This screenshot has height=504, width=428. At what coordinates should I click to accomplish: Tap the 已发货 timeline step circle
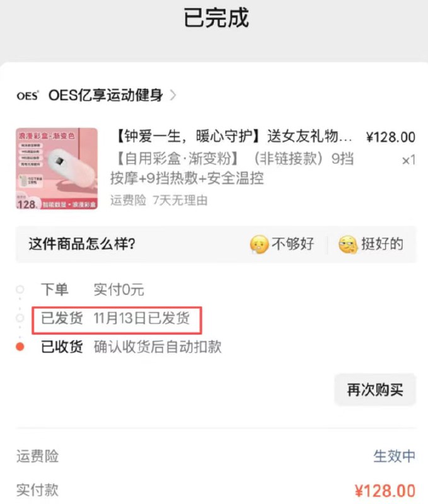point(20,318)
